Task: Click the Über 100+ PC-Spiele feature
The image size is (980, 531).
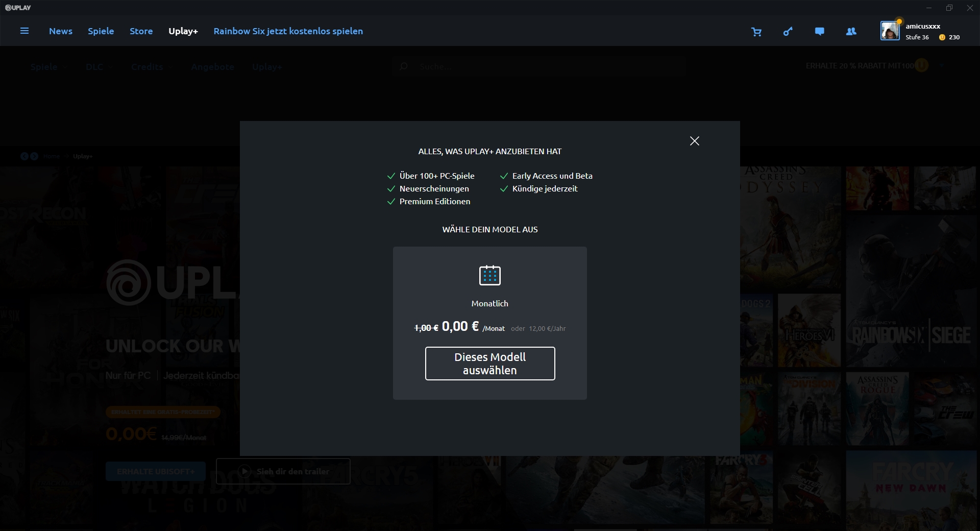Action: (437, 176)
